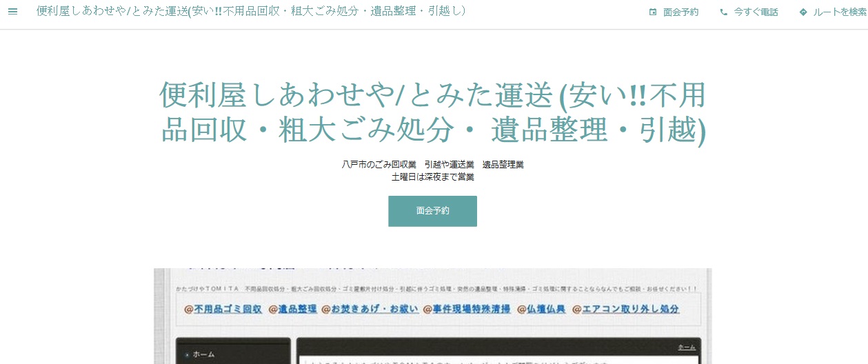
Task: Click the small ホーム breadcrumb at right
Action: (686, 347)
